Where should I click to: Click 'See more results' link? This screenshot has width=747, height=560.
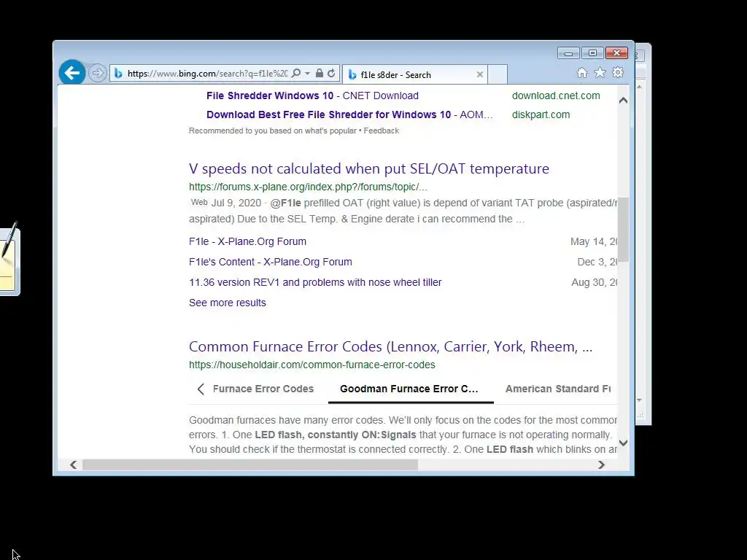(x=228, y=303)
